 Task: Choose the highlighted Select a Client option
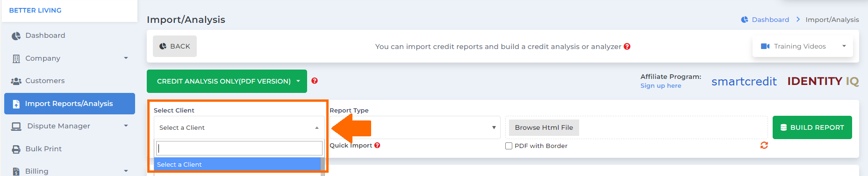(x=237, y=164)
